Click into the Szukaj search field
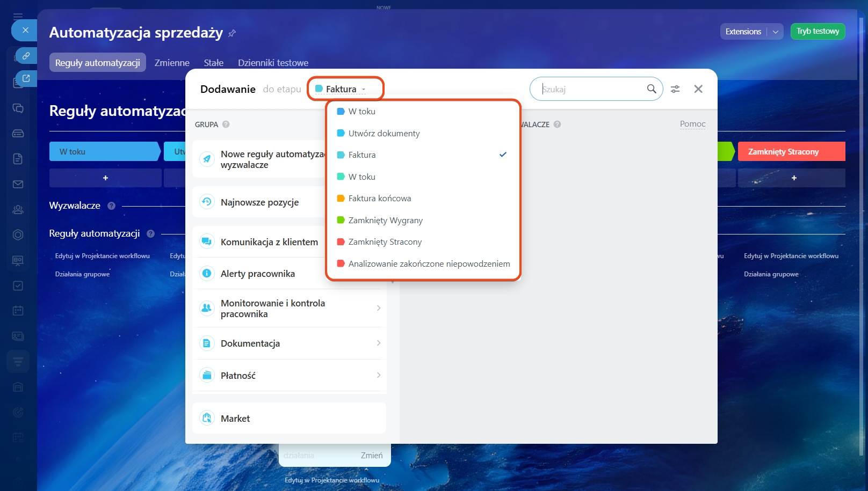 pos(591,89)
